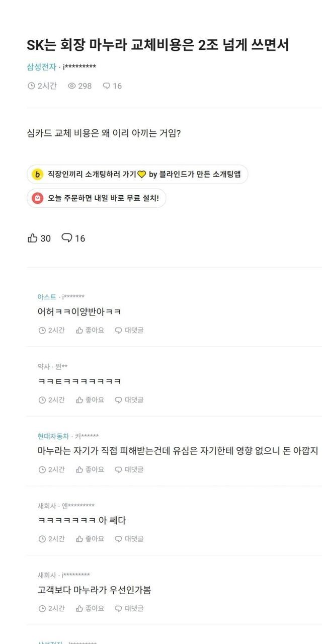Click the clock icon in post header

pos(31,86)
